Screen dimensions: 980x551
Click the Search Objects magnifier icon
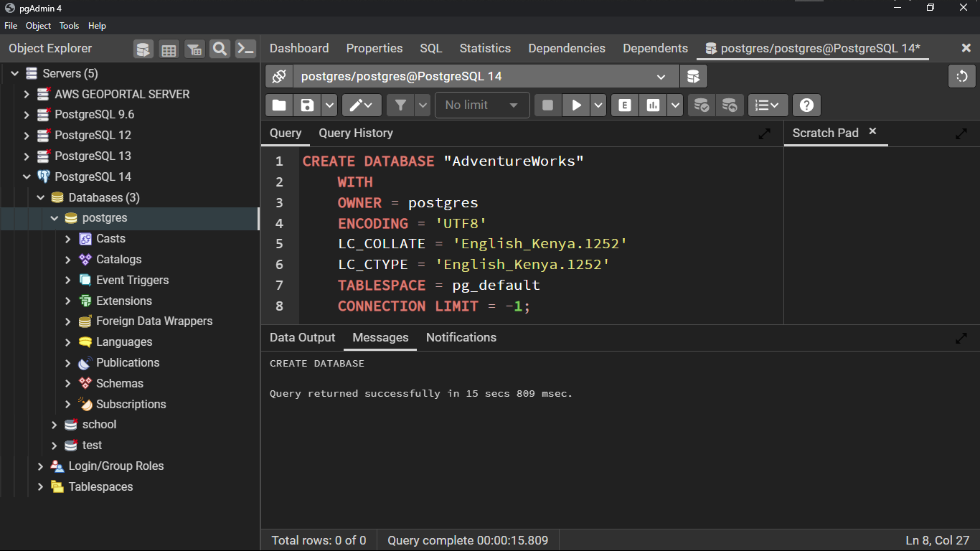220,49
